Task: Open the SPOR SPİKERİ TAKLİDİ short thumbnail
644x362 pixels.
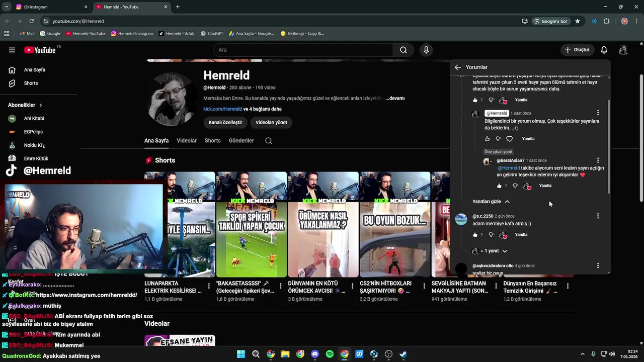Action: 251,225
